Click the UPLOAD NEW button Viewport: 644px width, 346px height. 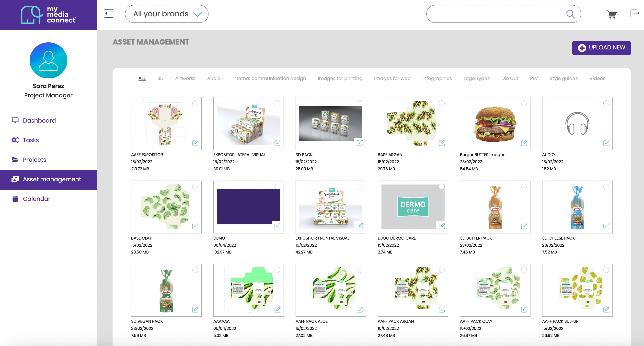pos(601,48)
